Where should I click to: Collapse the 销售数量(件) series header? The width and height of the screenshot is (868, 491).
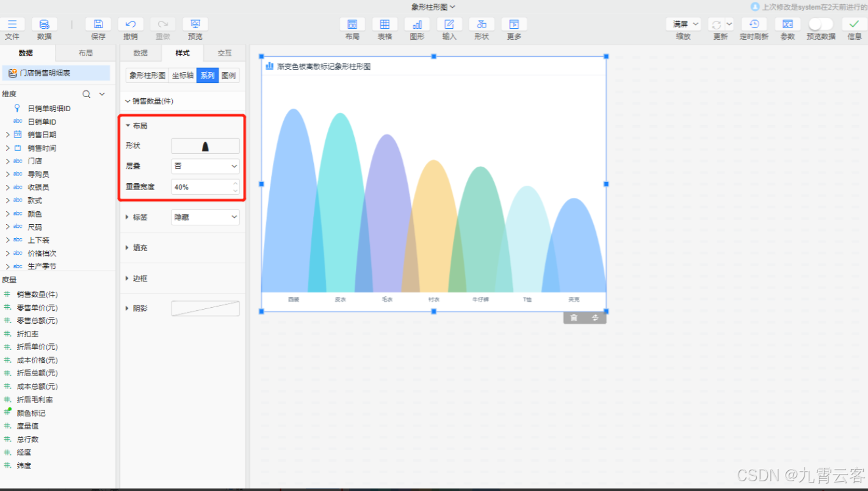coord(128,101)
